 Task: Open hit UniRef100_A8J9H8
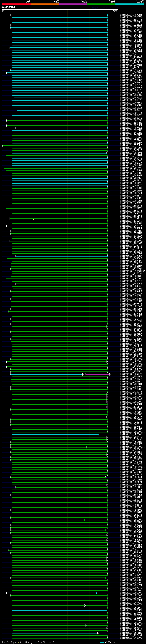131,15
